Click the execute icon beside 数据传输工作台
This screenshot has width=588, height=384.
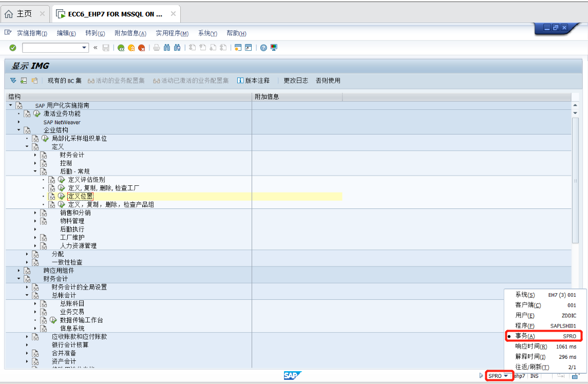pyautogui.click(x=53, y=320)
